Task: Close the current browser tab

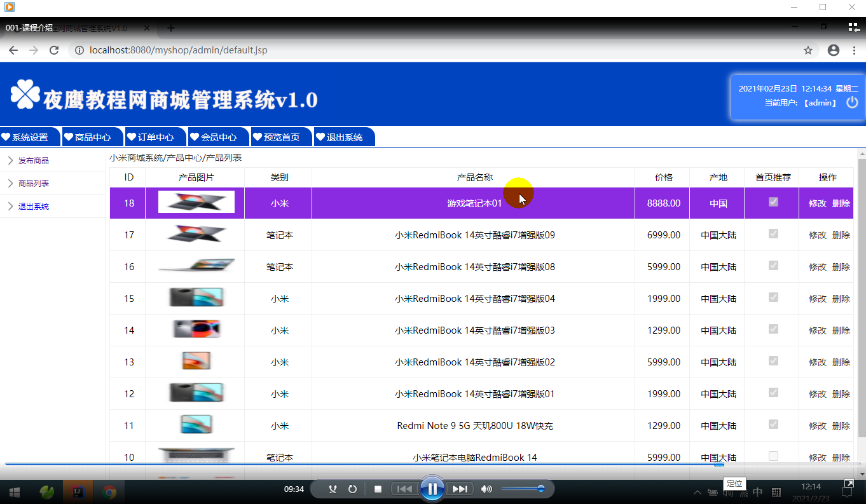Action: pos(147,28)
